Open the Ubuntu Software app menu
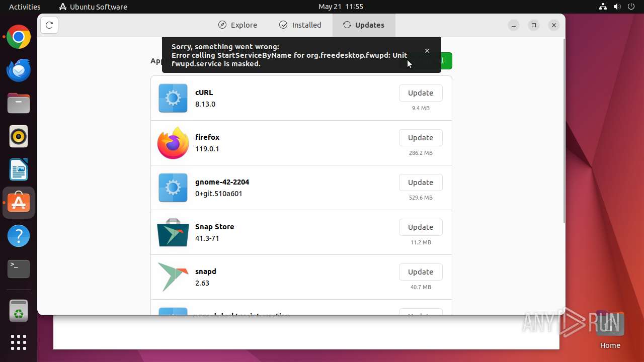 pyautogui.click(x=93, y=7)
